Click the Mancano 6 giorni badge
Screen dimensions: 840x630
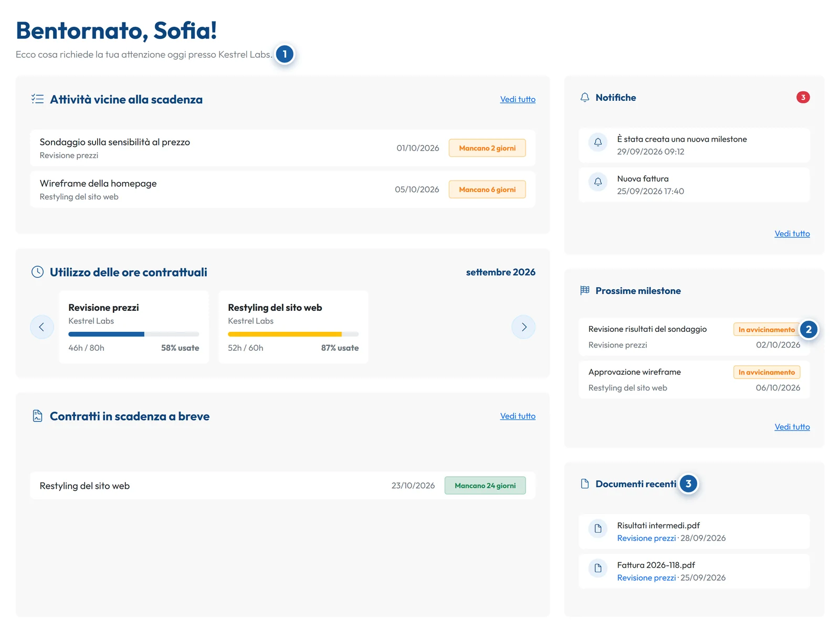point(487,190)
